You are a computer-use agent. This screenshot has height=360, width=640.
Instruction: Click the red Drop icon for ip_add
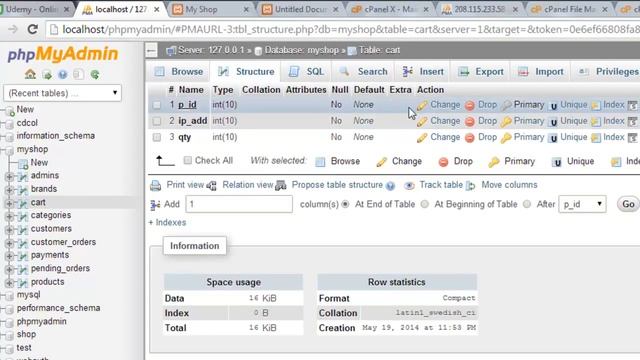pos(469,122)
